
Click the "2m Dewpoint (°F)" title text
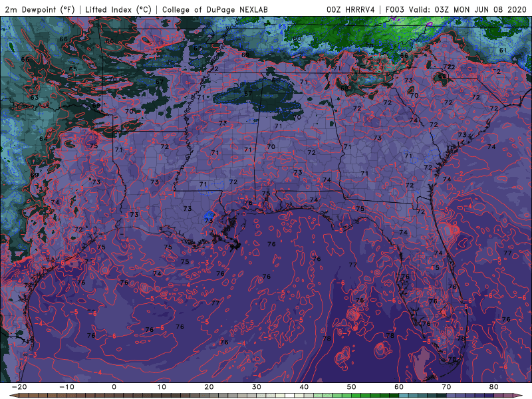[40, 9]
